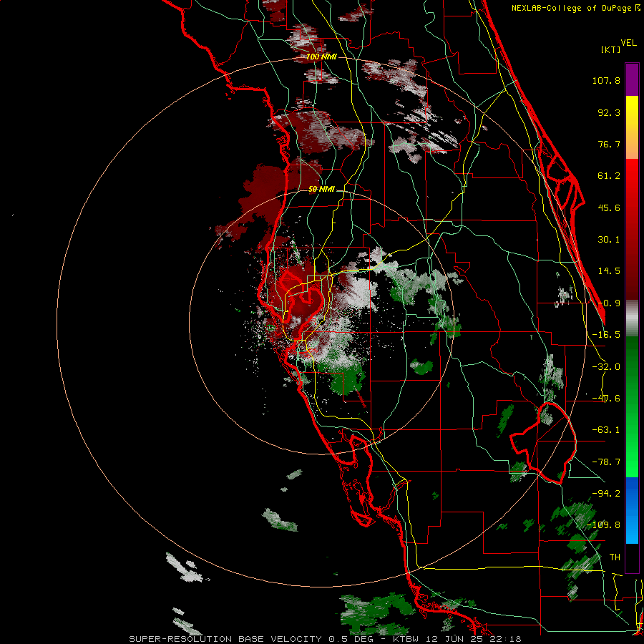Screen dimensions: 644x644
Task: Click the Super-Resolution Base Velocity caption text
Action: point(325,639)
